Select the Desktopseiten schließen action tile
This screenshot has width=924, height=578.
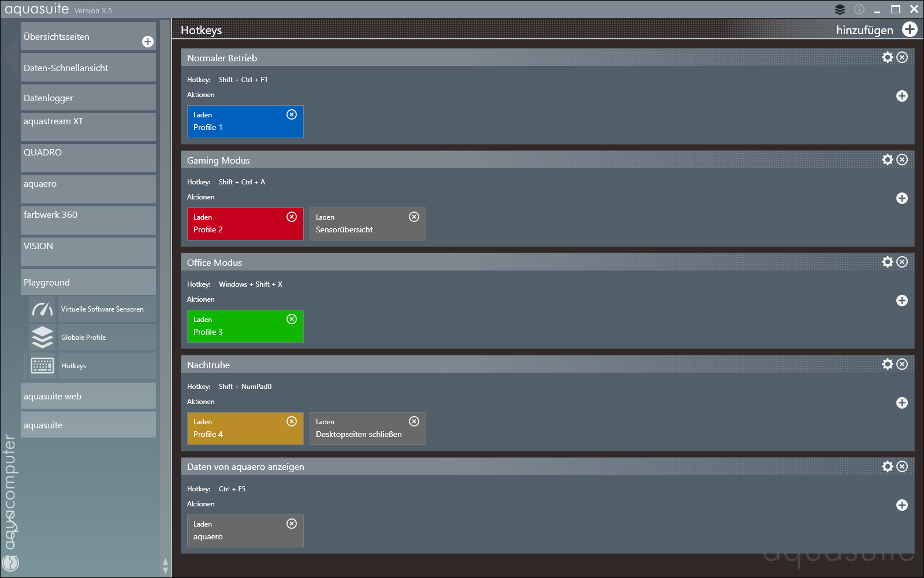368,428
